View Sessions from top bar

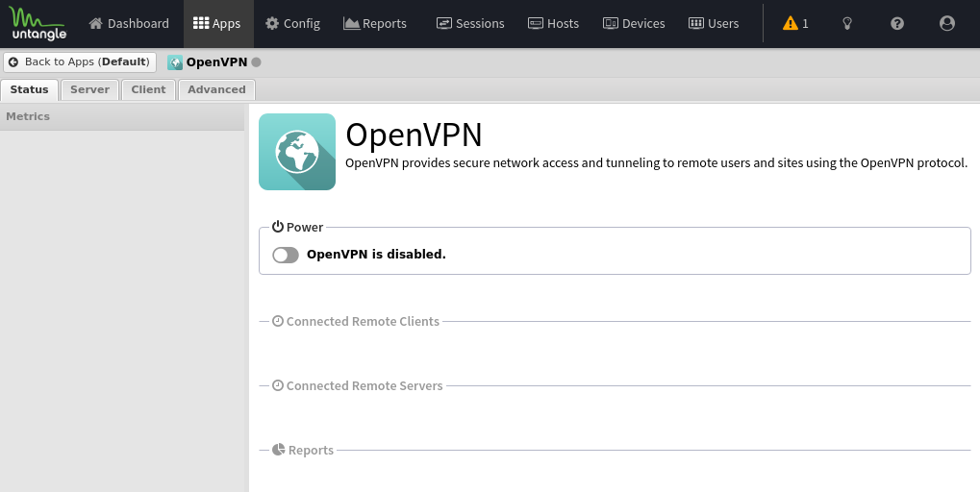click(x=470, y=24)
